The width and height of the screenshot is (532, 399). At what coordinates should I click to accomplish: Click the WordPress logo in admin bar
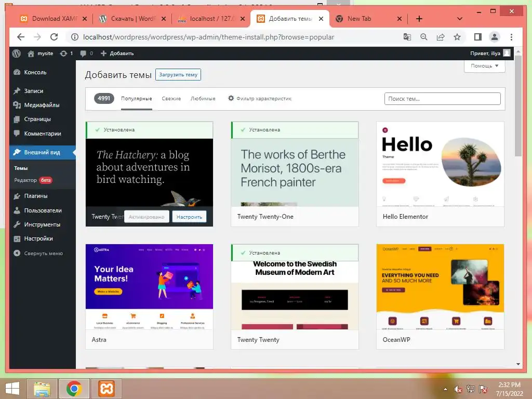coord(16,54)
